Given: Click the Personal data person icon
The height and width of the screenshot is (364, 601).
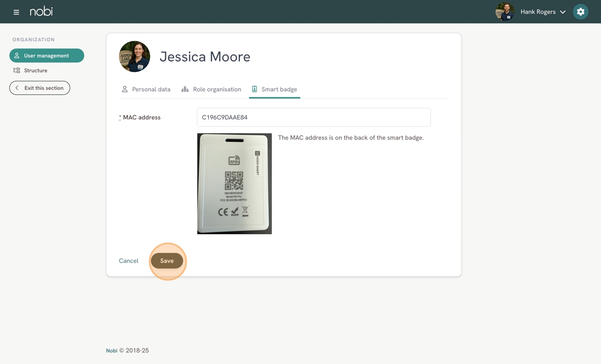Looking at the screenshot, I should tap(124, 89).
